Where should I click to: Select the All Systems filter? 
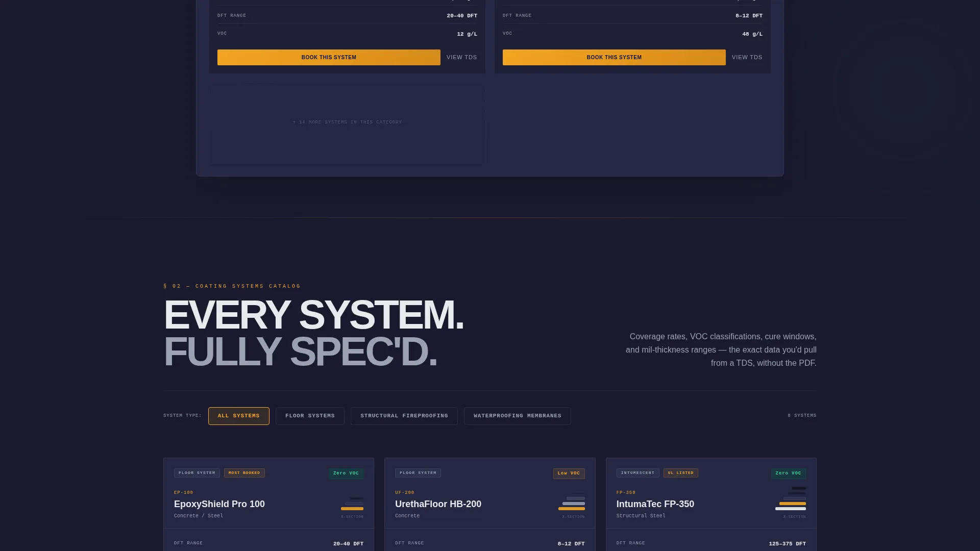tap(239, 416)
